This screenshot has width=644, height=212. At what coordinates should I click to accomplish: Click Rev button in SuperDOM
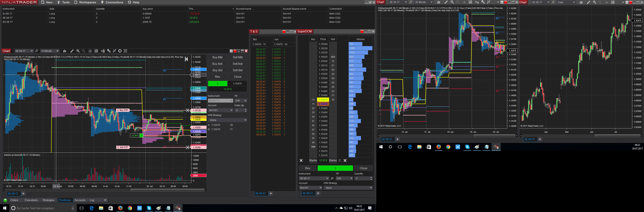click(307, 168)
